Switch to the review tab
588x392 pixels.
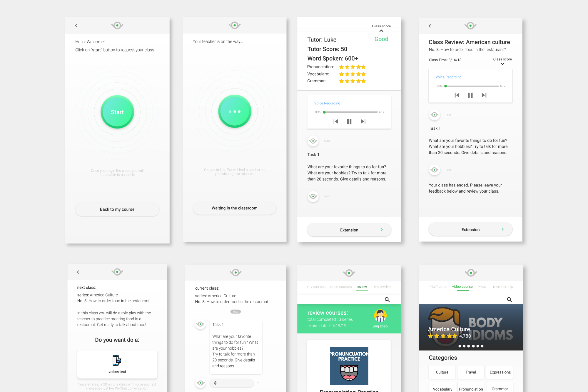(362, 287)
